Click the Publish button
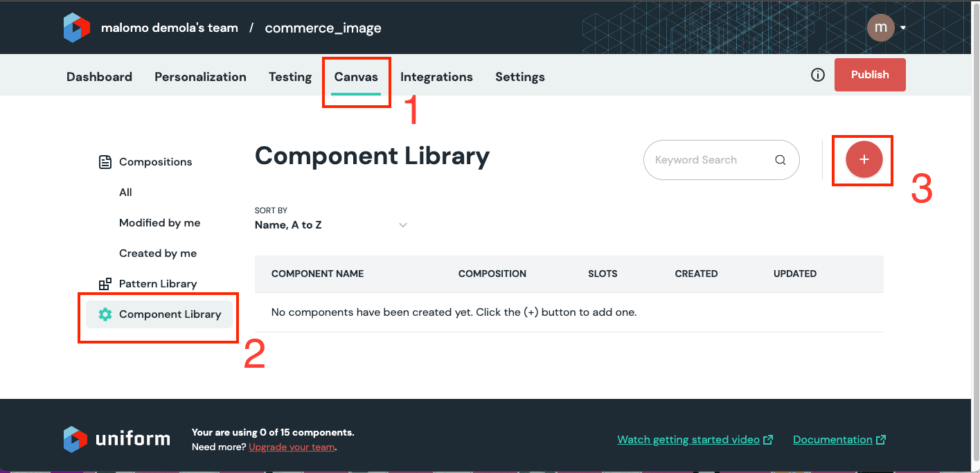Screen dimensions: 980x473 pyautogui.click(x=870, y=75)
